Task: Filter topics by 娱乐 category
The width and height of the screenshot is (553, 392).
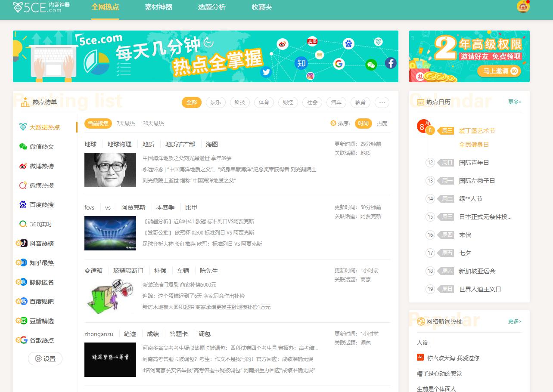Action: pos(215,102)
